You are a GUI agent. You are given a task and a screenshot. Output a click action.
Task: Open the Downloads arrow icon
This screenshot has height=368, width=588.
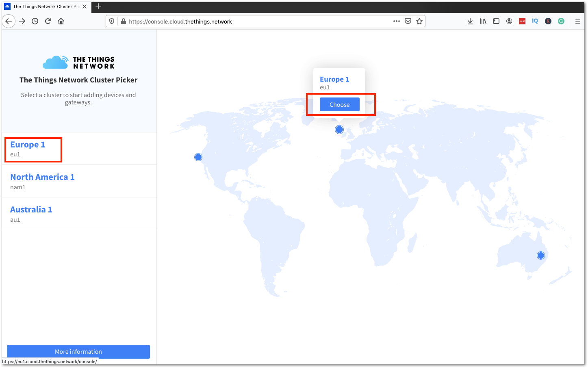tap(470, 21)
